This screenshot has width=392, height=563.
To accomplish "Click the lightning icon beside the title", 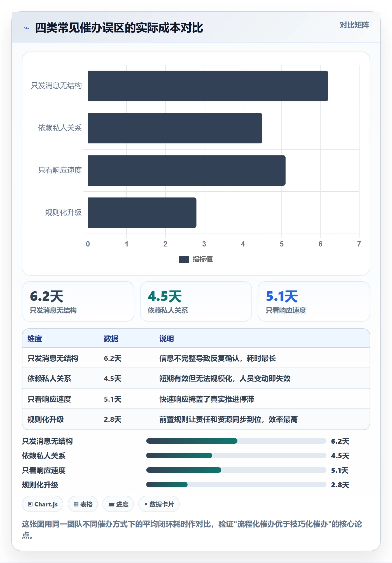I will (27, 28).
